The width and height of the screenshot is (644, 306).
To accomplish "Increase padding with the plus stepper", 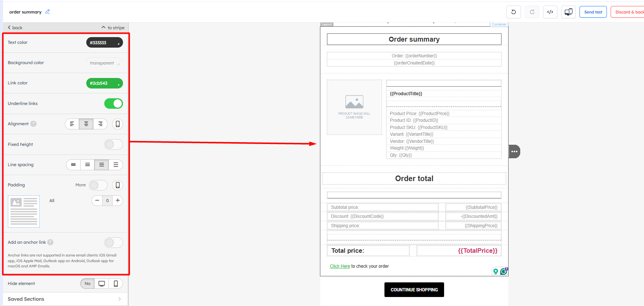I will point(118,201).
